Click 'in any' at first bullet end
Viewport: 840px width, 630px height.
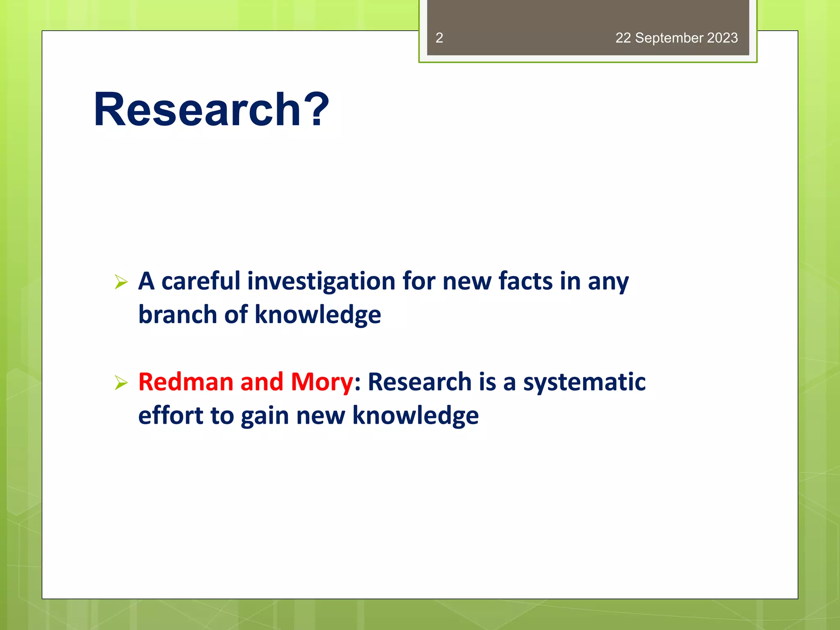[594, 281]
